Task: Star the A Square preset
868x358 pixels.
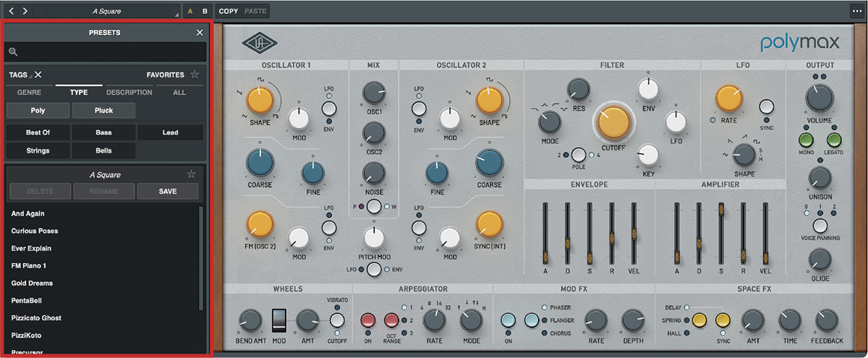Action: tap(191, 174)
